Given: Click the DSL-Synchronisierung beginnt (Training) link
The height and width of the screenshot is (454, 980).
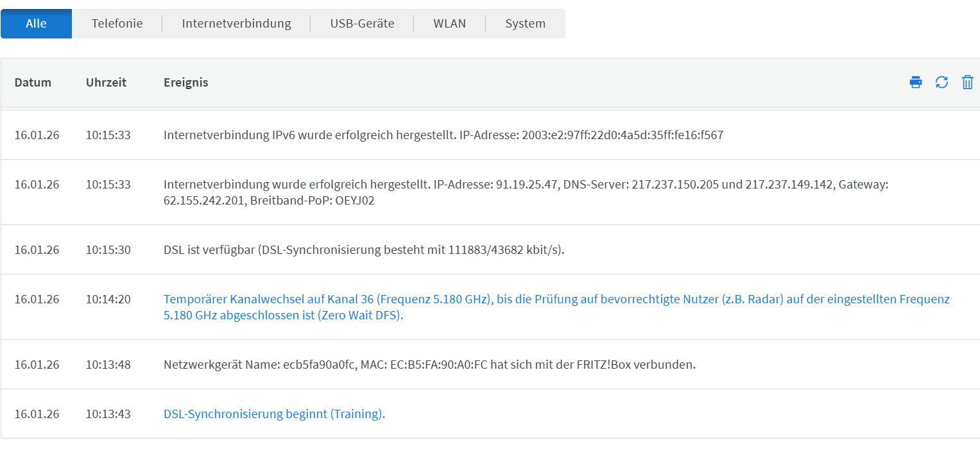Looking at the screenshot, I should tap(274, 414).
